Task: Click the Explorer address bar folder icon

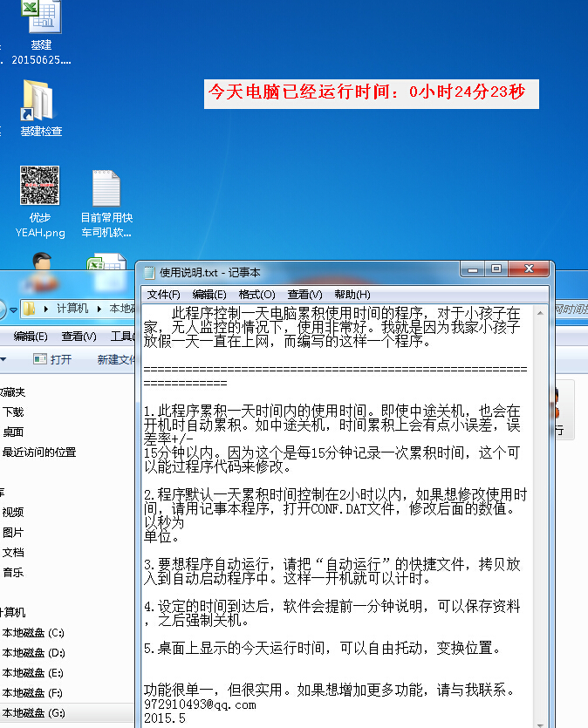Action: coord(30,309)
